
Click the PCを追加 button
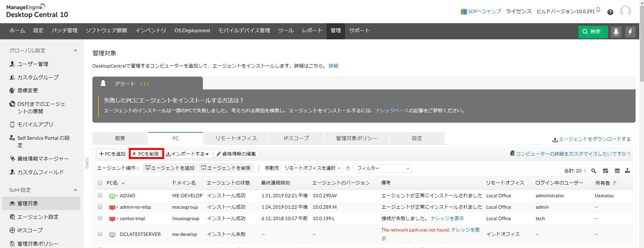coord(112,154)
